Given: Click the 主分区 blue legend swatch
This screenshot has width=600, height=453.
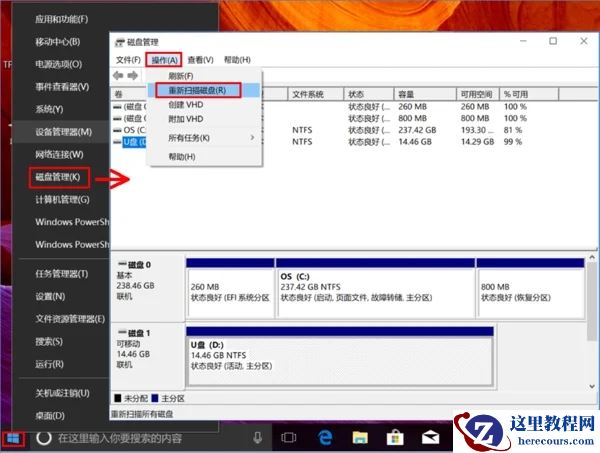Looking at the screenshot, I should (x=155, y=398).
